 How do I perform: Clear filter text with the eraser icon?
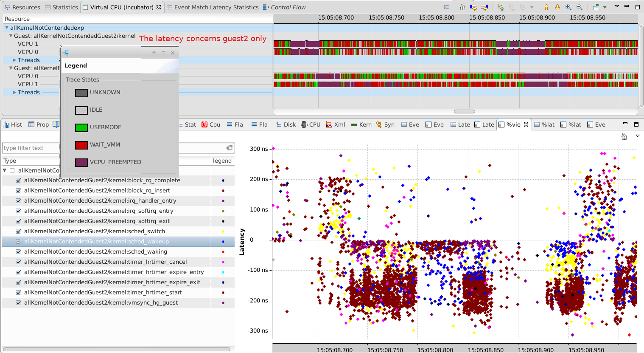(229, 148)
